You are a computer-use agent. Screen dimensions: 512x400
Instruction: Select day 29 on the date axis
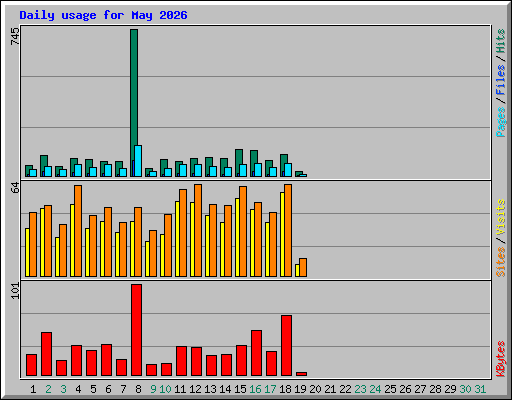coord(450,389)
